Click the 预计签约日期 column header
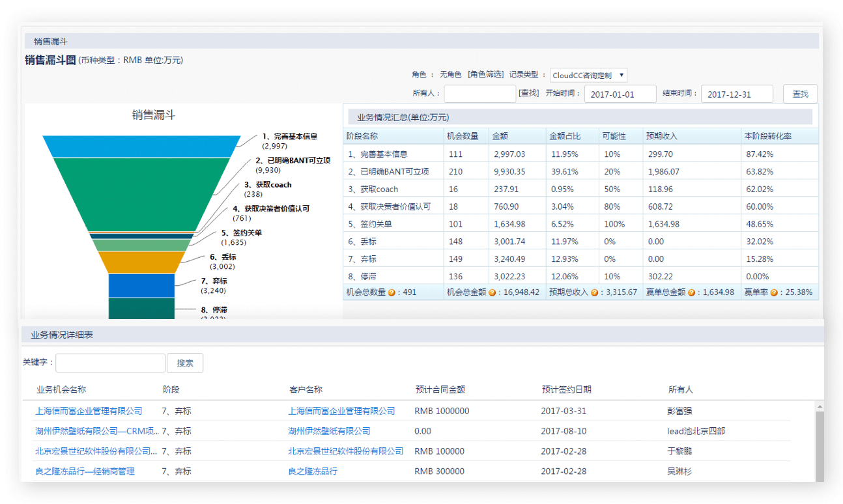 [566, 389]
